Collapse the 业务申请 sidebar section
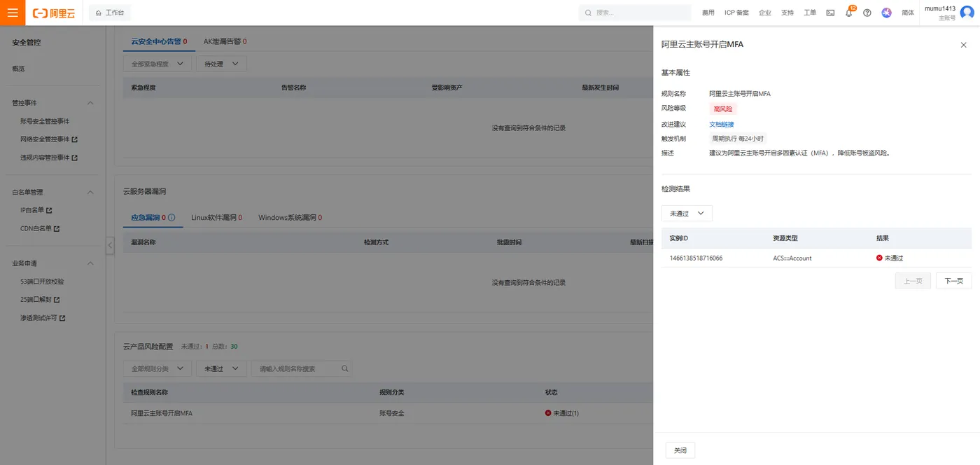Viewport: 980px width, 465px height. pyautogui.click(x=90, y=263)
